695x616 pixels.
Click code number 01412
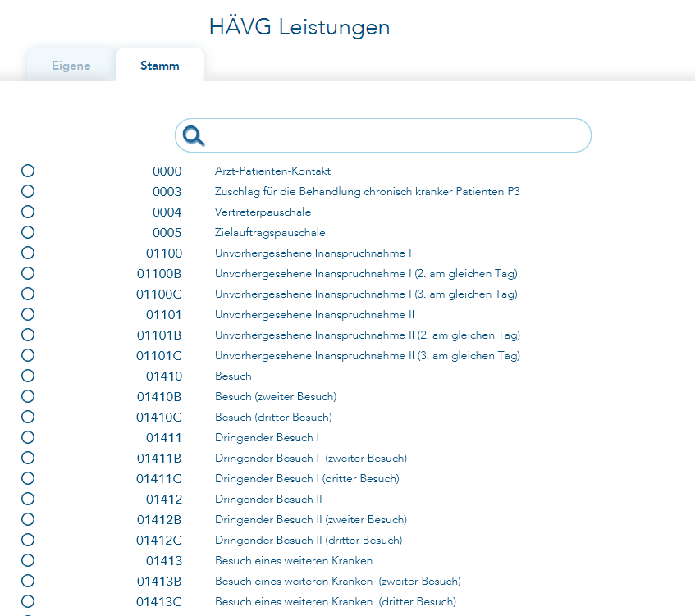pyautogui.click(x=164, y=500)
